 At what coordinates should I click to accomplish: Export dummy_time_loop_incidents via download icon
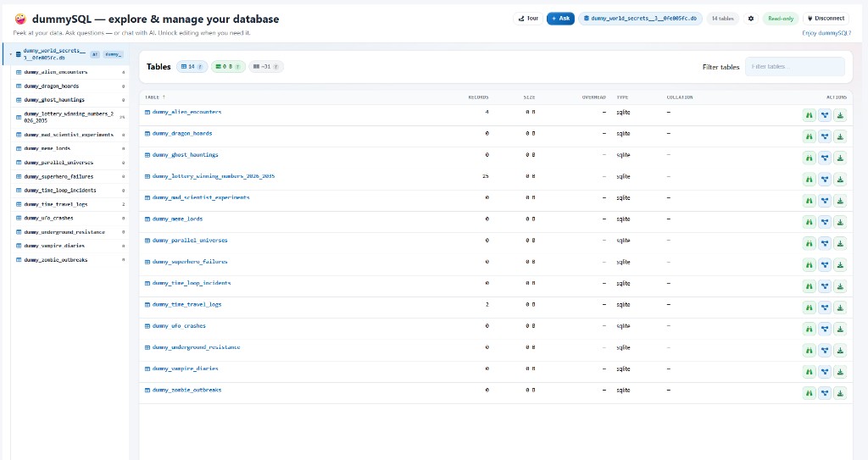pyautogui.click(x=840, y=286)
